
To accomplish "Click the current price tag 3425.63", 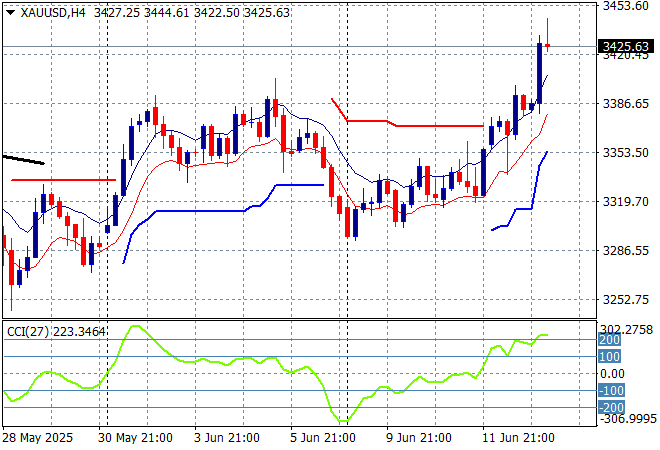I will 625,46.
